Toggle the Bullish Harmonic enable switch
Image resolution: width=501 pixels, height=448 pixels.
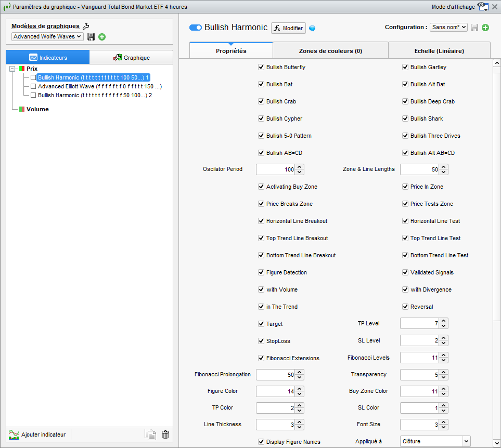(196, 28)
